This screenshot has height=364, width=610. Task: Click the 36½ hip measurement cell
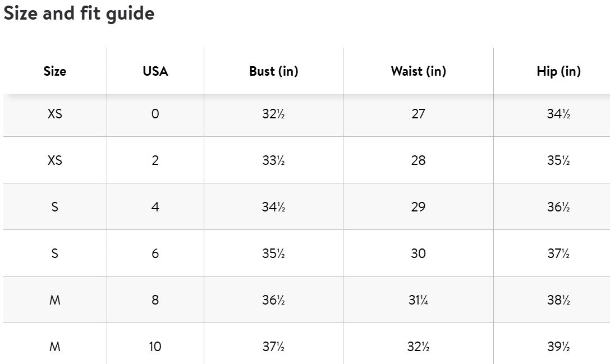point(558,207)
